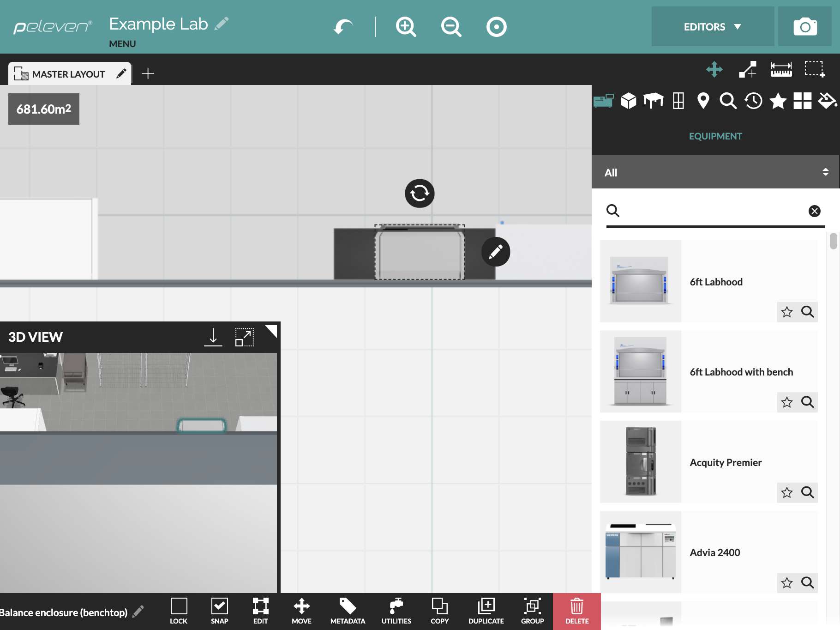Open the 3D cube objects category

click(x=629, y=100)
